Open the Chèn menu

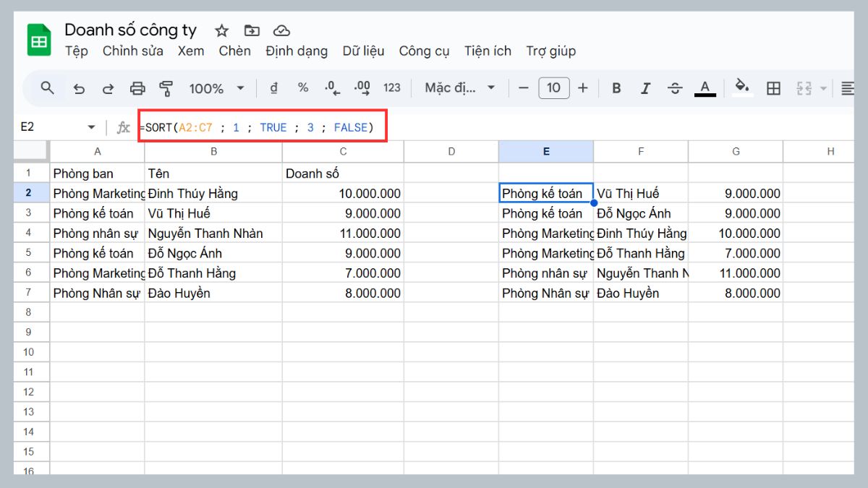point(234,51)
